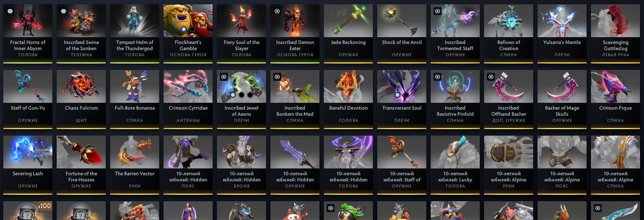Select the middle style dot on Inscribed Jewel of Aeons
The height and width of the screenshot is (220, 644).
click(x=241, y=95)
